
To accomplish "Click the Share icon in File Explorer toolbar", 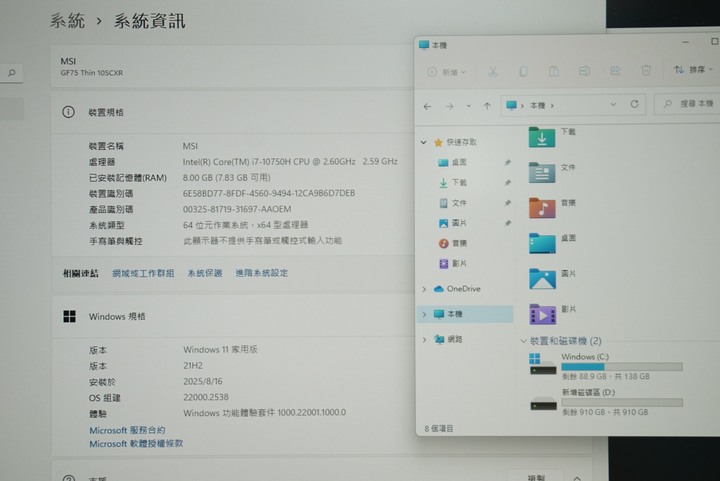I will 615,70.
